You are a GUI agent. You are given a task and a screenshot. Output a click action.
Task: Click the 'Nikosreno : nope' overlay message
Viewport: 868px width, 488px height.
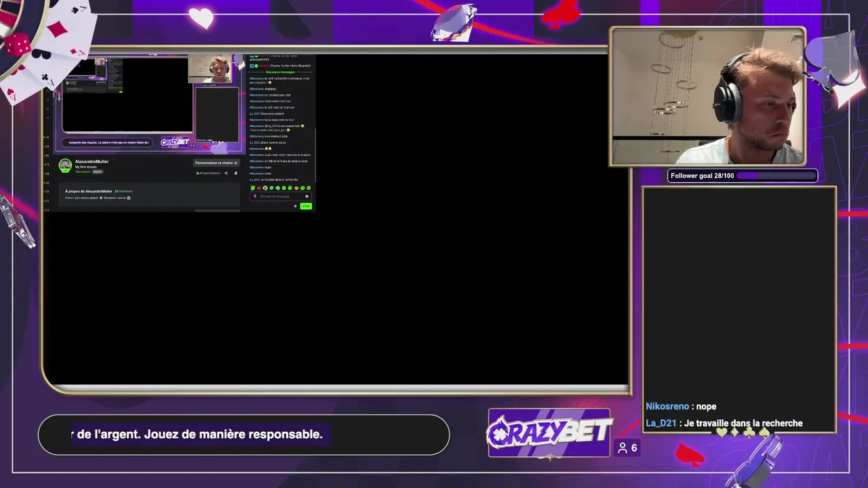click(x=681, y=406)
